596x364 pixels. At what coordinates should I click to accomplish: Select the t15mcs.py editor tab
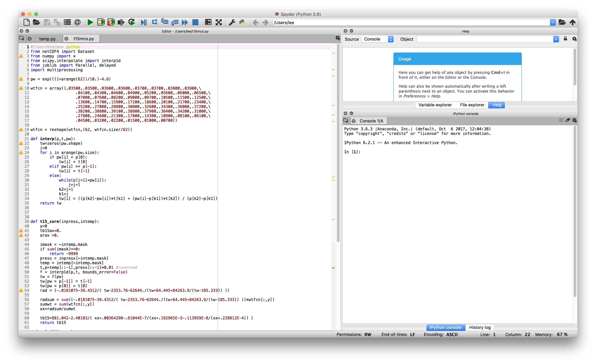84,39
